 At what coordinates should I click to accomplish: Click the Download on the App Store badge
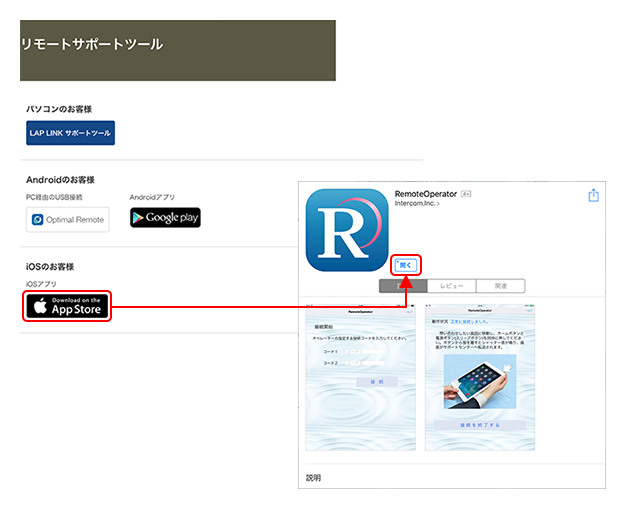(x=68, y=306)
